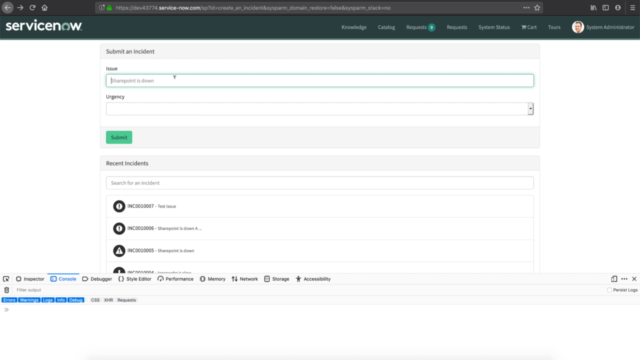The image size is (640, 360).
Task: Open the Memory devtools tab
Action: pos(213,279)
